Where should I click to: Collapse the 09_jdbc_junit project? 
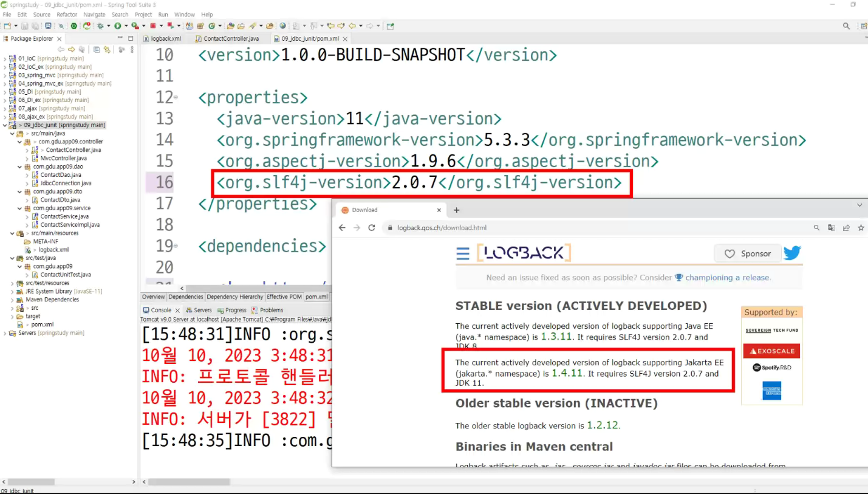[x=5, y=125]
